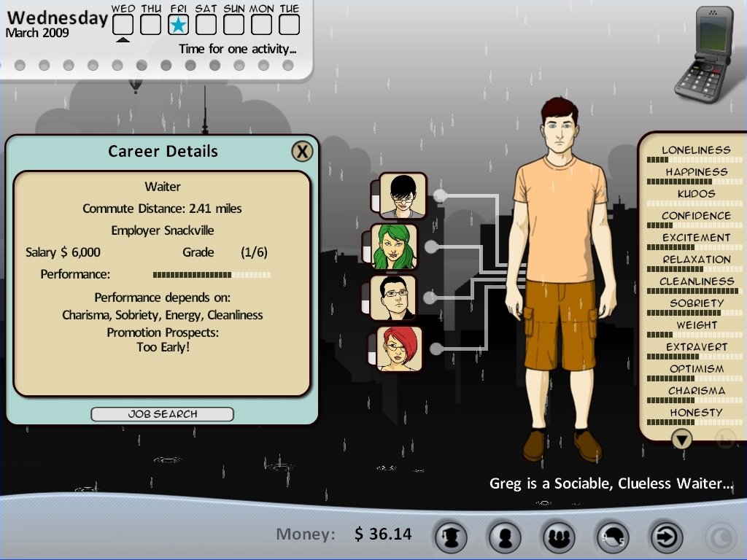
Task: Select the star-marked Friday calendar box
Action: click(179, 25)
